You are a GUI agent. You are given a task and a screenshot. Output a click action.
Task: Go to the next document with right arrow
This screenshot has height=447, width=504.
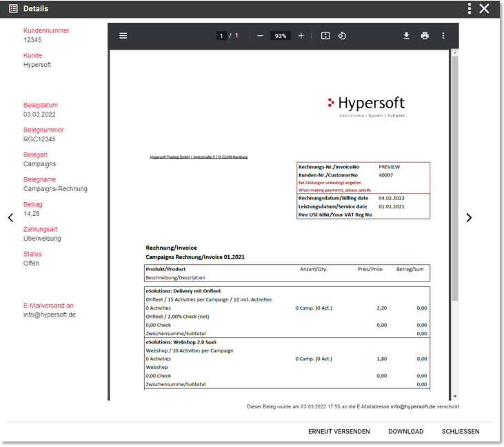[469, 218]
